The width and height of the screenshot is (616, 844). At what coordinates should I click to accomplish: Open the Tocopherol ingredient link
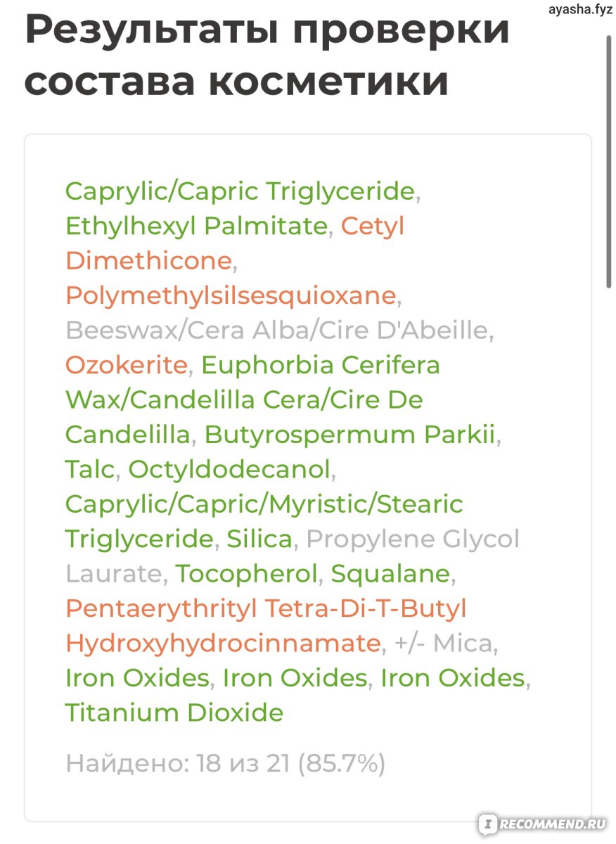[246, 574]
